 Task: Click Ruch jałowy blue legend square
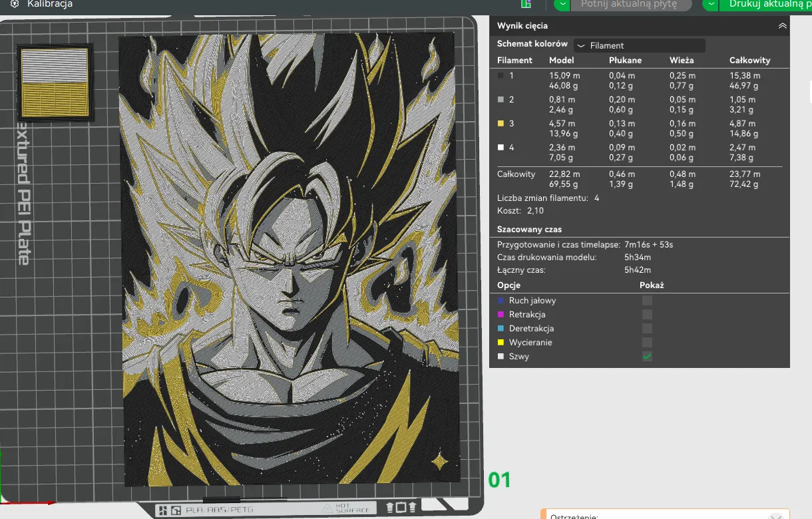point(501,301)
